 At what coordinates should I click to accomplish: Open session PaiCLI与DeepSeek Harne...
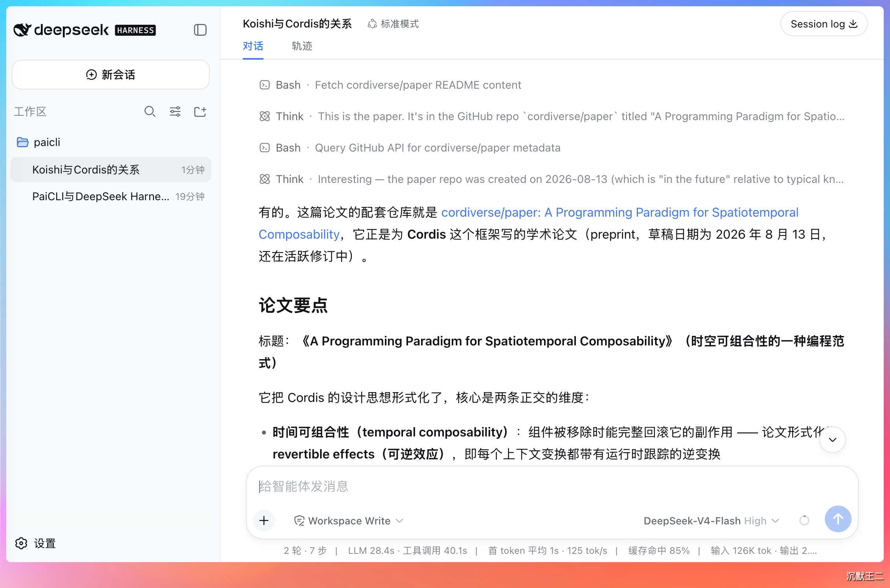(x=111, y=196)
